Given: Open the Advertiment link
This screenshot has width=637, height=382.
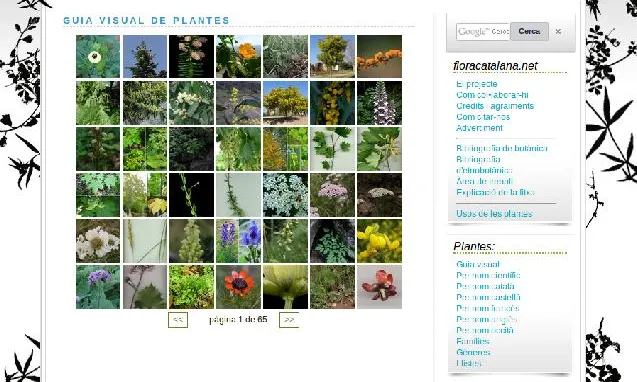Looking at the screenshot, I should (x=479, y=128).
